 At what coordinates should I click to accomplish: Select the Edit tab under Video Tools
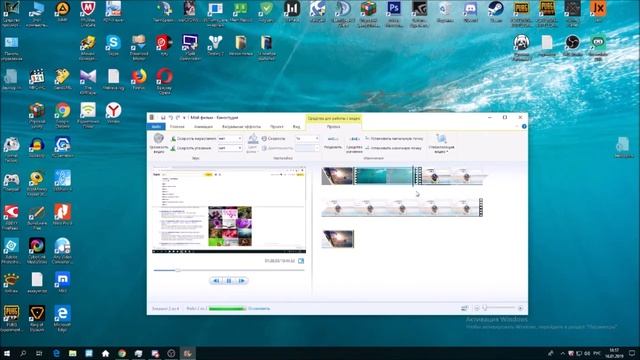coord(333,127)
